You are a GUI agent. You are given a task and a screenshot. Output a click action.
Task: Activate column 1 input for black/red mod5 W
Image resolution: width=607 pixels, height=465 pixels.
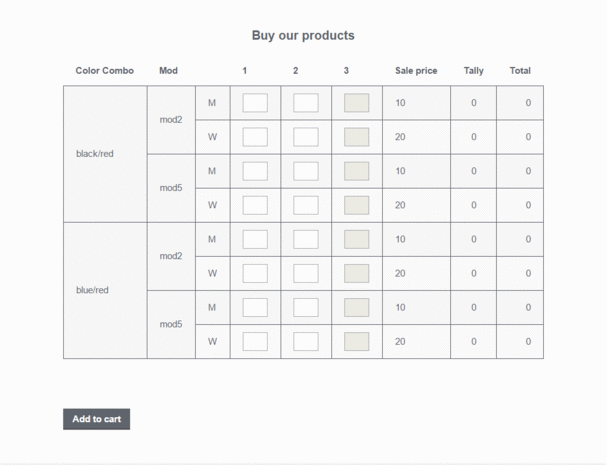[x=255, y=205]
